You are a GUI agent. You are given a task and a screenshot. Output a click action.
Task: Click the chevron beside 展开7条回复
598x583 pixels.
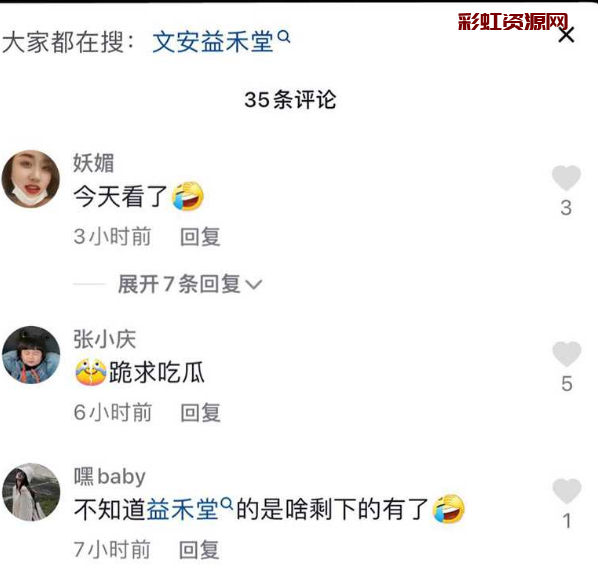coord(254,284)
